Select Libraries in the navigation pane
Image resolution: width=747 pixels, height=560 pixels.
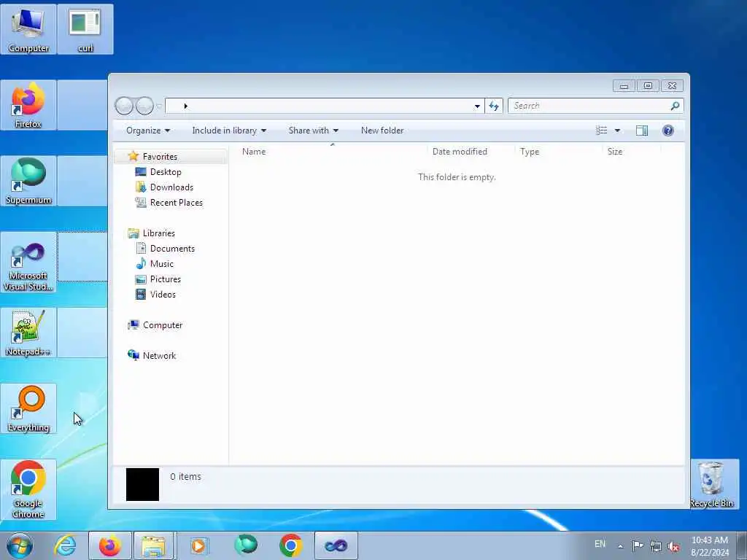pyautogui.click(x=158, y=233)
